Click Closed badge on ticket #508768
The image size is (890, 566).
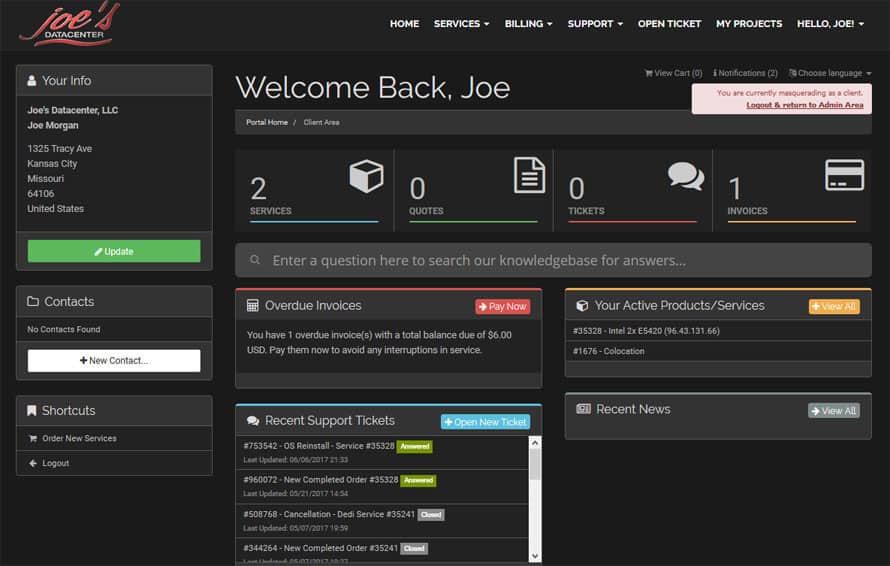click(431, 515)
